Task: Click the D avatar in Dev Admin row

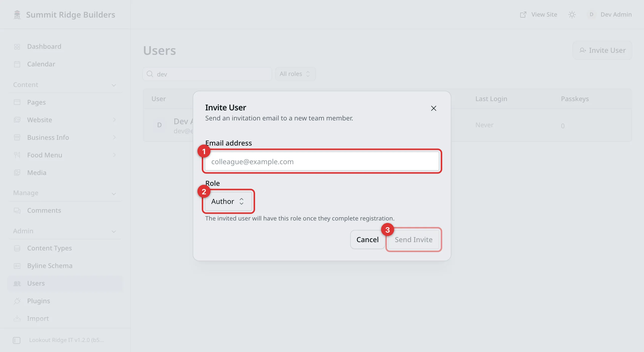Action: [x=159, y=125]
